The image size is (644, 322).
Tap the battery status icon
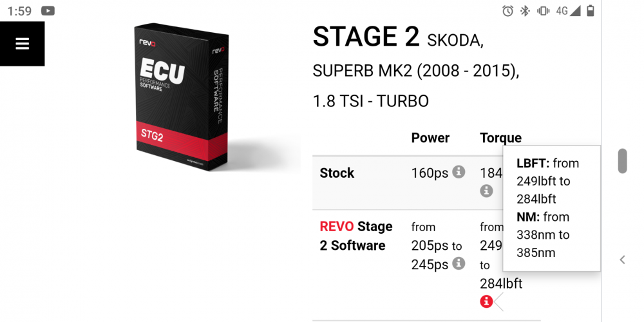(x=591, y=11)
